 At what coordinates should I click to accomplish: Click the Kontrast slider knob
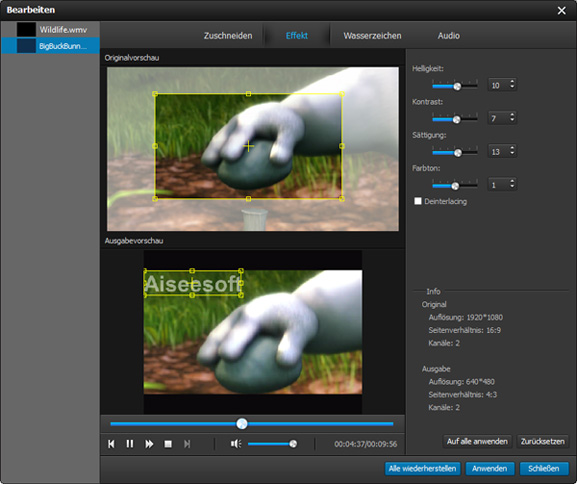[x=456, y=120]
